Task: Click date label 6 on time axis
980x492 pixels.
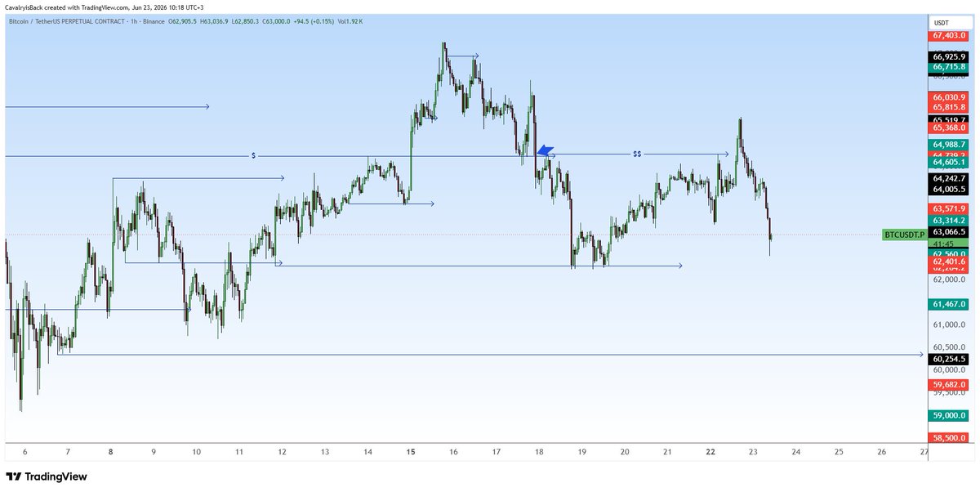Action: [x=25, y=451]
